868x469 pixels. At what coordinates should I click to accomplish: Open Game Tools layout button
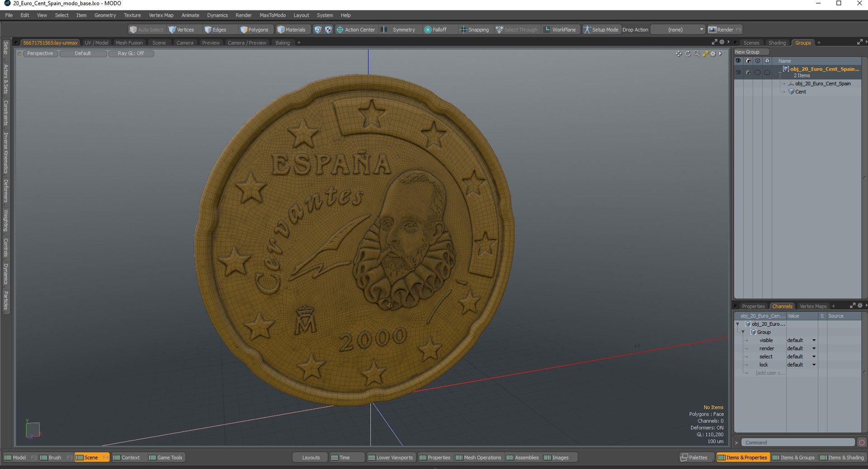click(165, 458)
